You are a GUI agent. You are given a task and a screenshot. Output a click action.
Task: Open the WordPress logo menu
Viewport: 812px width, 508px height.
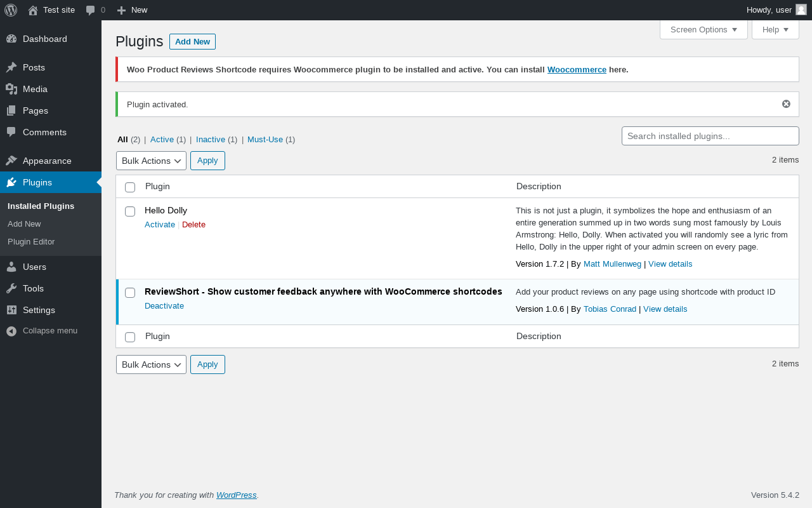pos(11,10)
